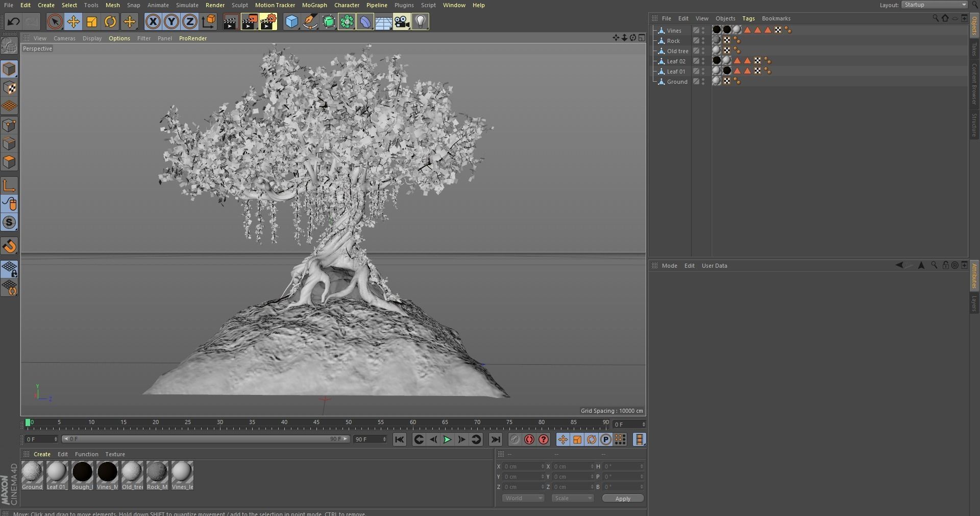
Task: Open the viewport Cameras menu
Action: 64,38
